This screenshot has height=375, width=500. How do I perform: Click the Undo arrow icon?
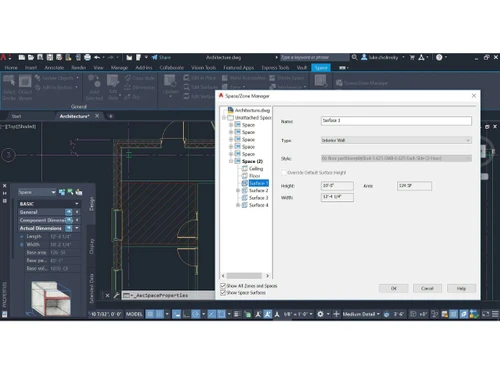pos(97,57)
